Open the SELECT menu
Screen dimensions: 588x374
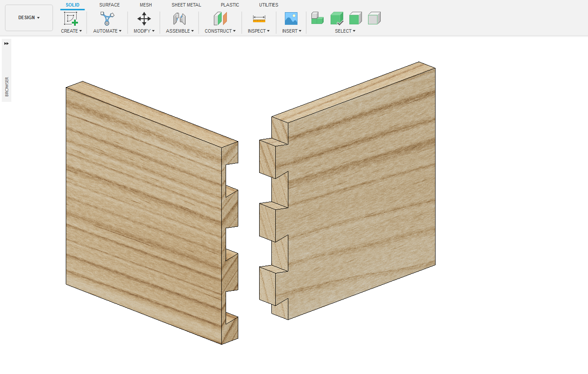point(345,31)
